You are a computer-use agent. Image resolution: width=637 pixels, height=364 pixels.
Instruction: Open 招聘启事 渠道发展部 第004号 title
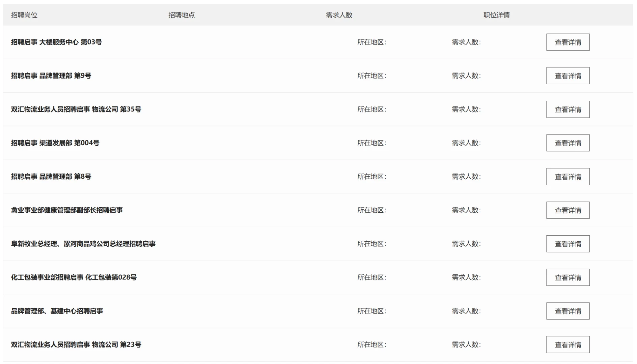coord(55,143)
